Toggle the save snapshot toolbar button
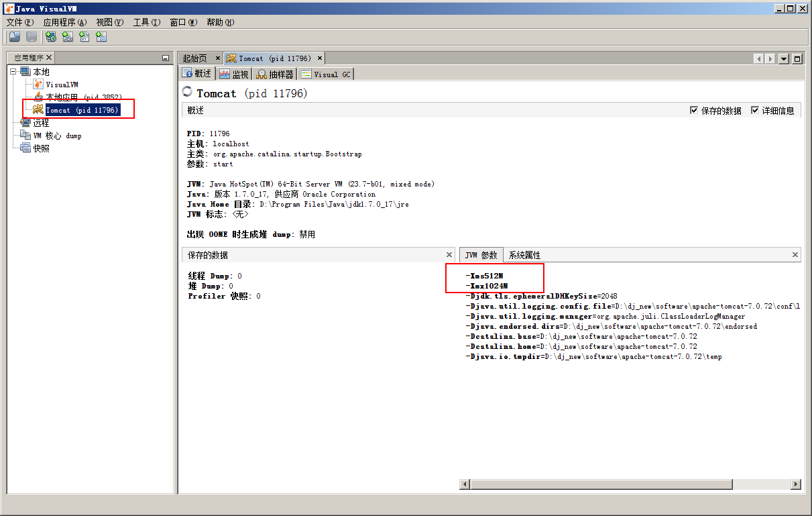Screen dimensions: 812x516 [x=31, y=36]
